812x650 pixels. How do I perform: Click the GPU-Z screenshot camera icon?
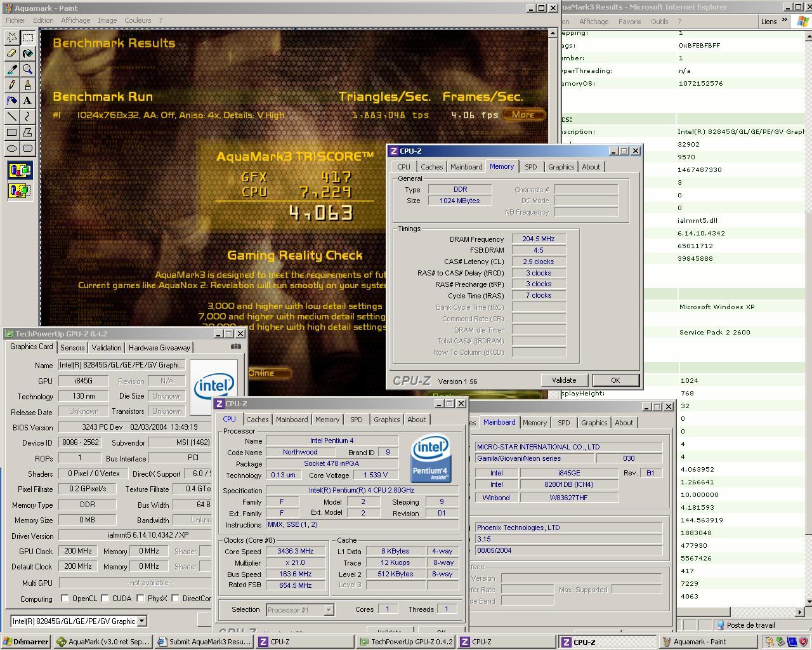(x=236, y=347)
